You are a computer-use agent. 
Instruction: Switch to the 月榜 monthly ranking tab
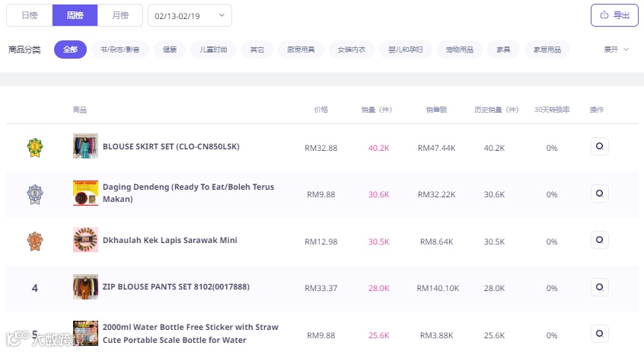tap(120, 15)
